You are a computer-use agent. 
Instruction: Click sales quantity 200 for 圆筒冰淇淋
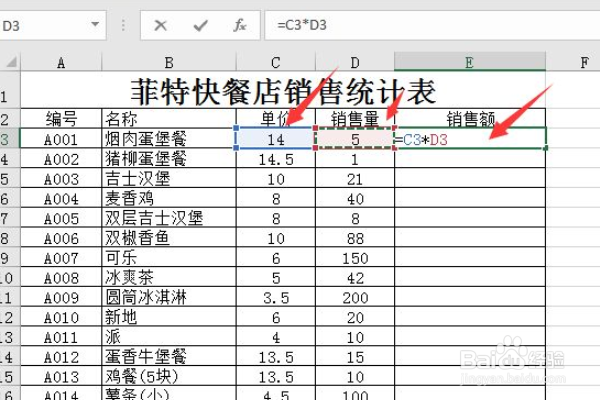pos(355,297)
